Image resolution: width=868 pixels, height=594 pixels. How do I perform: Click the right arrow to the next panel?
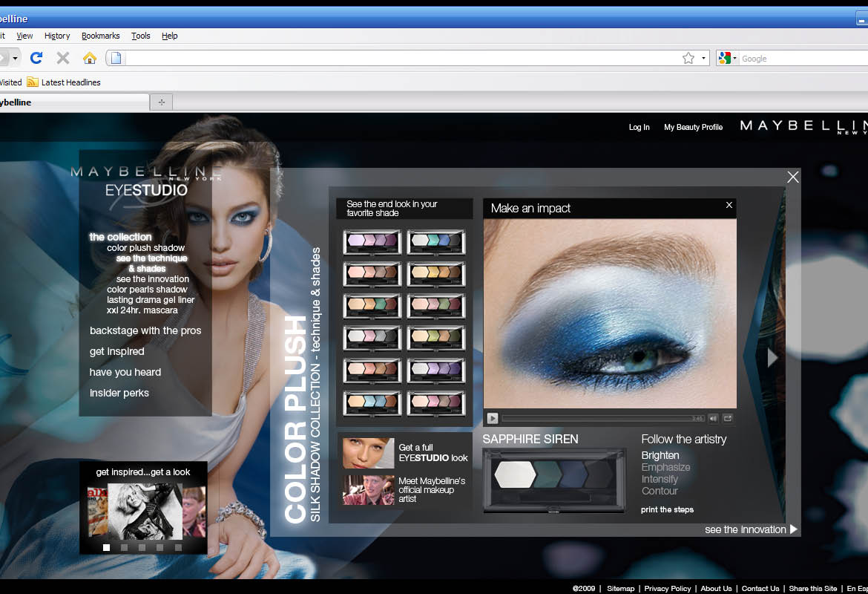(x=772, y=357)
